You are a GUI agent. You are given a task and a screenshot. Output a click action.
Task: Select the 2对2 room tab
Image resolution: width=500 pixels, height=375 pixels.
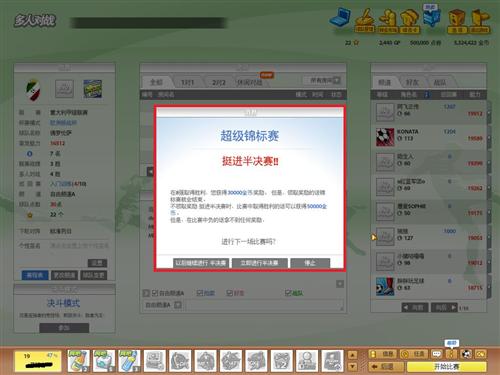[x=219, y=82]
